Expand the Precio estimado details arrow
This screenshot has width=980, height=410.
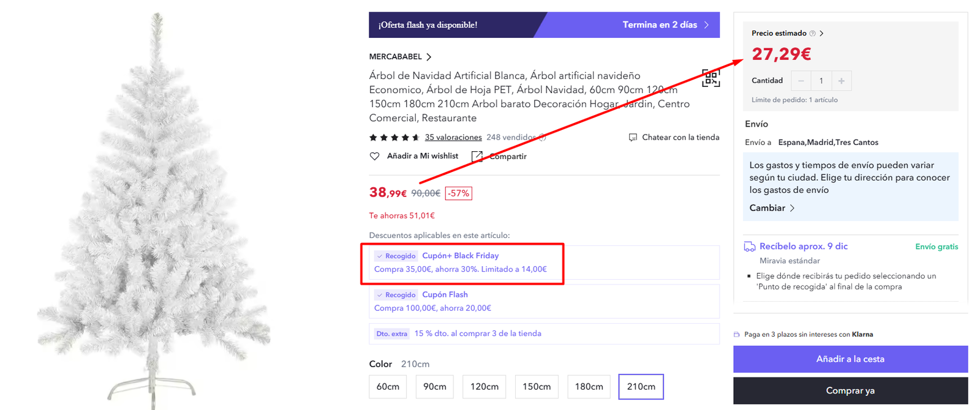click(x=821, y=34)
